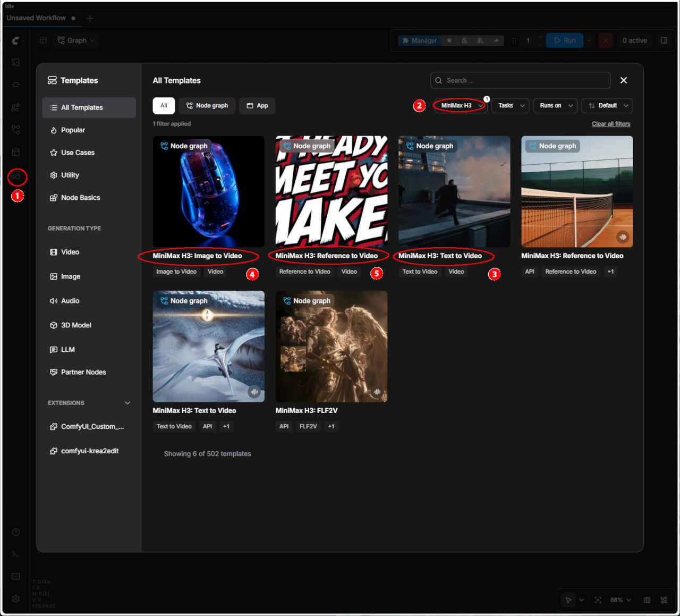Click the panel layout icon left of Graph

43,40
